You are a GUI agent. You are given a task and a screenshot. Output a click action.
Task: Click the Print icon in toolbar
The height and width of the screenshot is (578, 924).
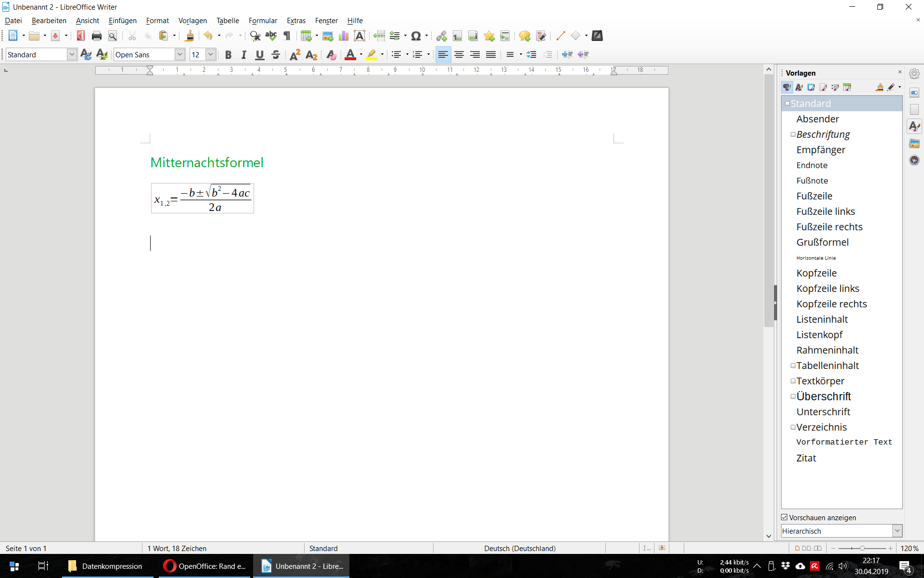tap(96, 36)
